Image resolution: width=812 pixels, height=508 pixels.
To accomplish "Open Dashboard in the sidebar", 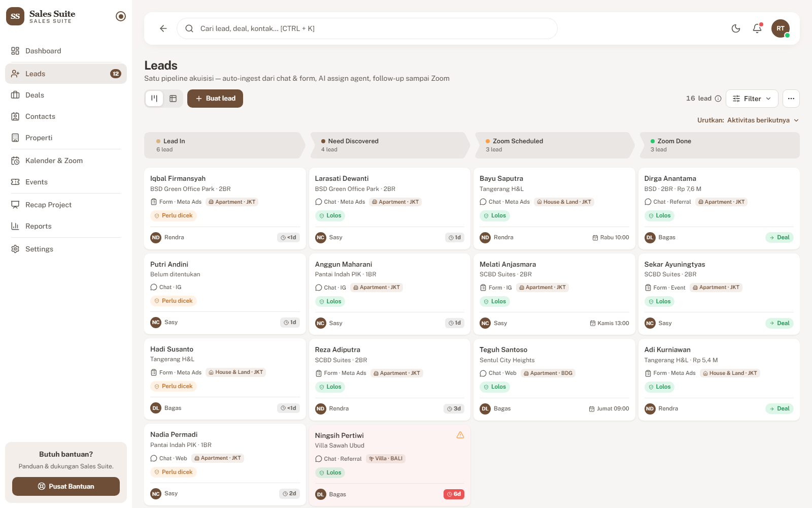I will 66,51.
